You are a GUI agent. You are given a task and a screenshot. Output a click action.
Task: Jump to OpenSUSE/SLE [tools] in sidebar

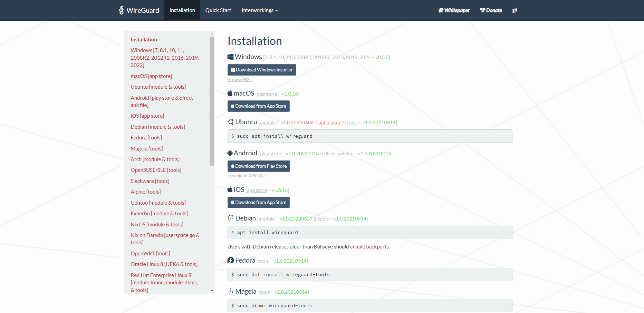pos(156,170)
